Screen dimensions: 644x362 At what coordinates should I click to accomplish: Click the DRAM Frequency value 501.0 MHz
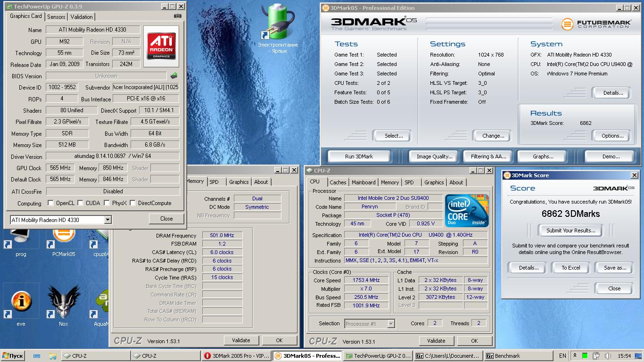tap(222, 235)
